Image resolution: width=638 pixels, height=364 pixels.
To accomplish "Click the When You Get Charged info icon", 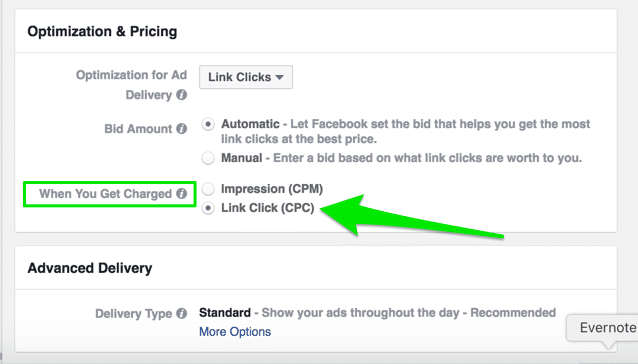I will click(181, 194).
